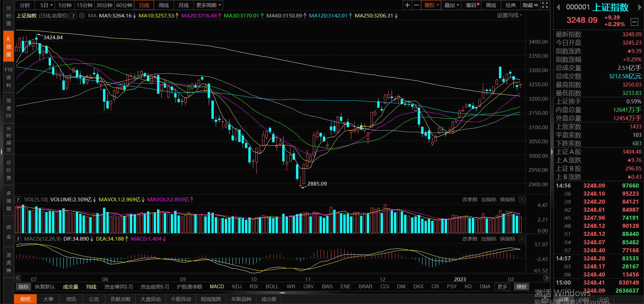644x304 pixels.
Task: Select 沪股通净额 indicator
Action: (x=189, y=287)
